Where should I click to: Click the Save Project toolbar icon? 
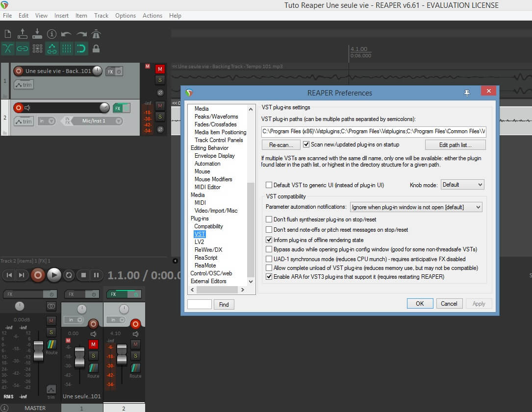coord(37,34)
